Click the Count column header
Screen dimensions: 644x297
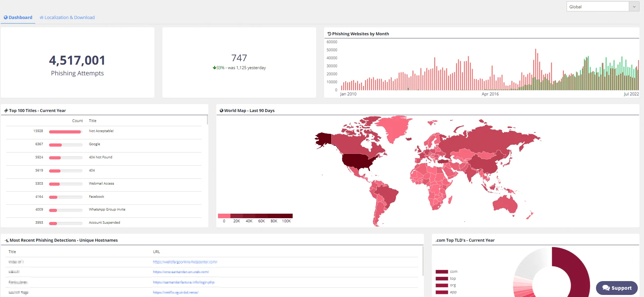77,121
